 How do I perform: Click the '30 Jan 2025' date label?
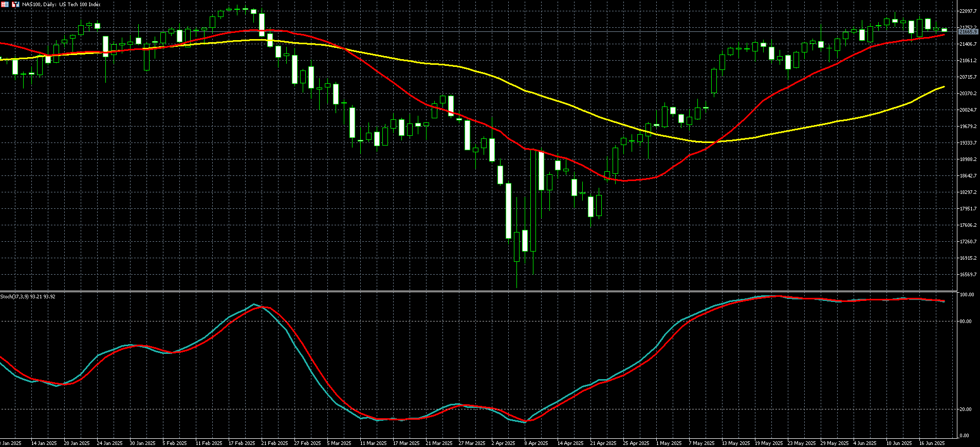tap(142, 443)
